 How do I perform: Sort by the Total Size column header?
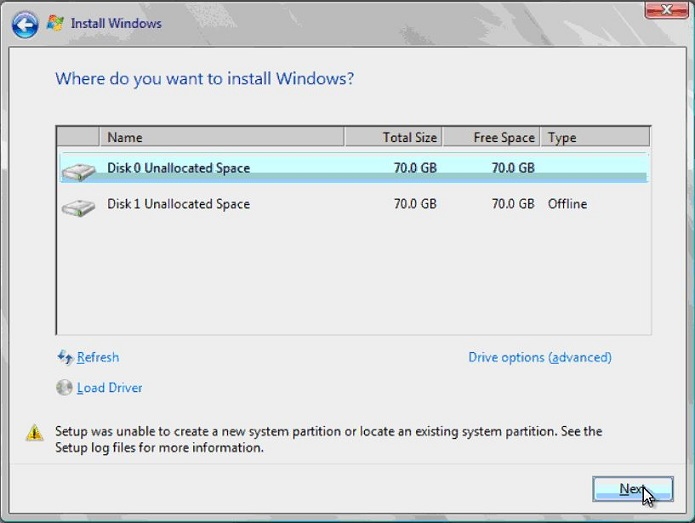[x=393, y=137]
